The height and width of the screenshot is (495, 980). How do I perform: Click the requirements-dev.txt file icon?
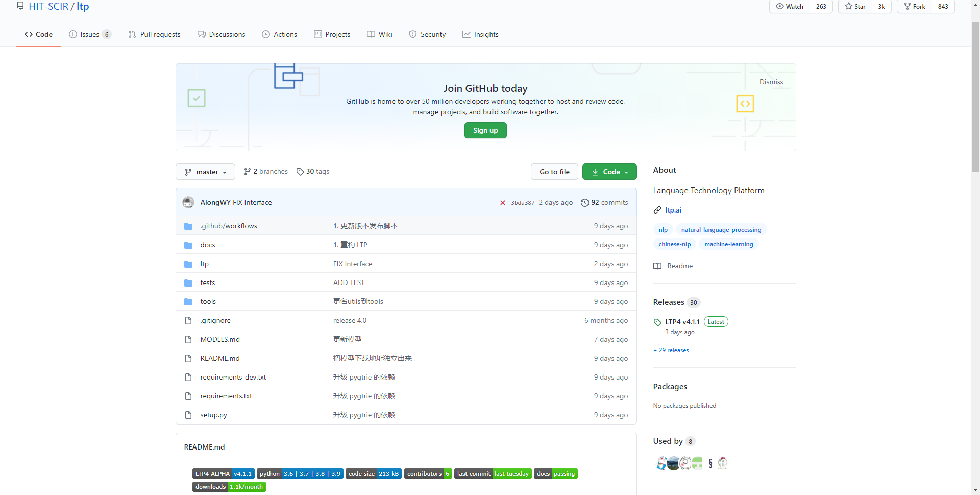click(x=188, y=378)
